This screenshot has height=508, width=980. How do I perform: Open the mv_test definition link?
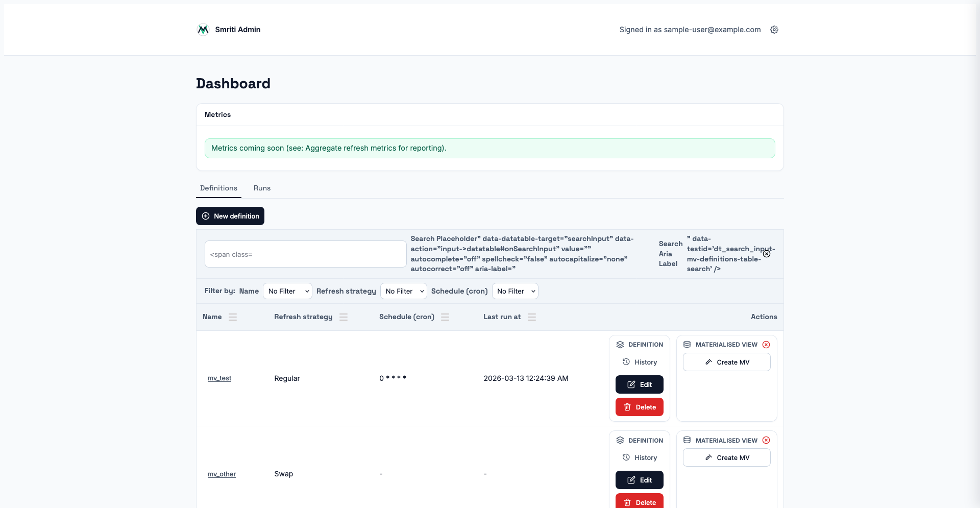coord(219,378)
